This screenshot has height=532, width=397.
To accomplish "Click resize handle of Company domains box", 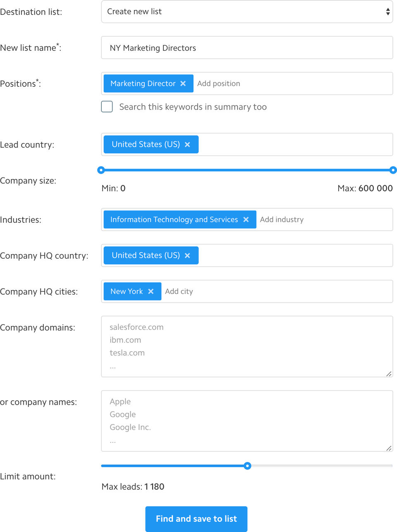I will [x=389, y=374].
